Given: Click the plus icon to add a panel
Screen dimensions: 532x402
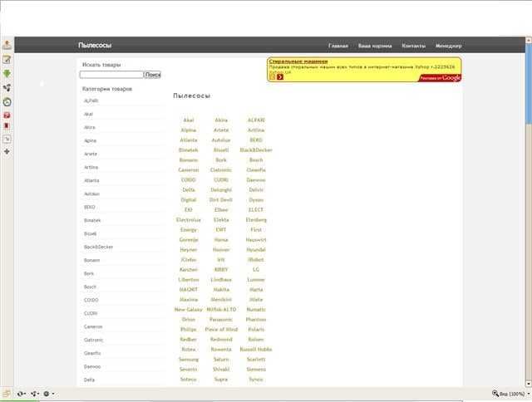Looking at the screenshot, I should [x=7, y=151].
